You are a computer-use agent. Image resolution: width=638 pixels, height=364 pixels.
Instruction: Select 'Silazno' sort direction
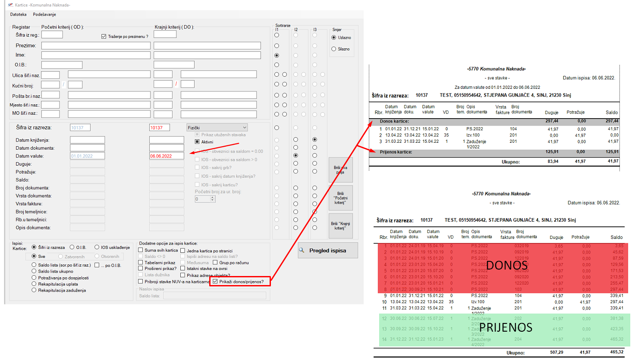[x=334, y=49]
